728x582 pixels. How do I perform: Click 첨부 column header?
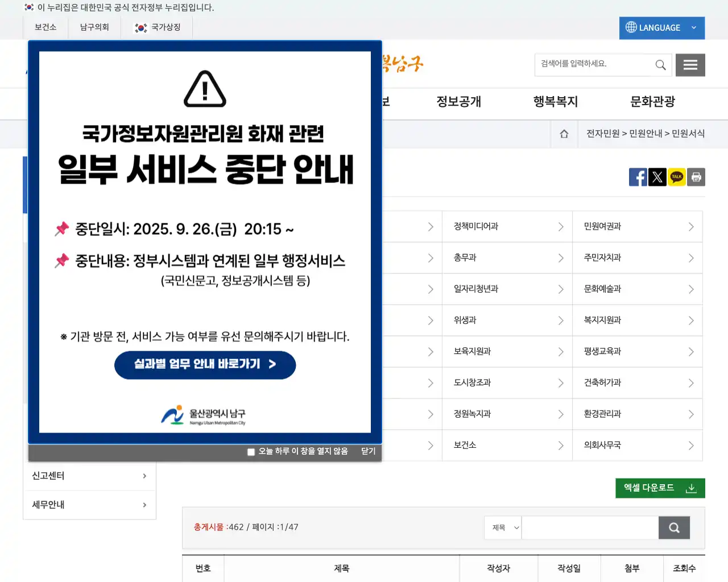(632, 568)
